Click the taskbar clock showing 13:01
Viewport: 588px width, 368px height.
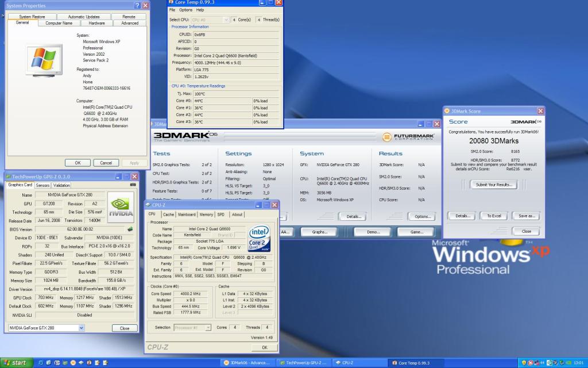(578, 363)
